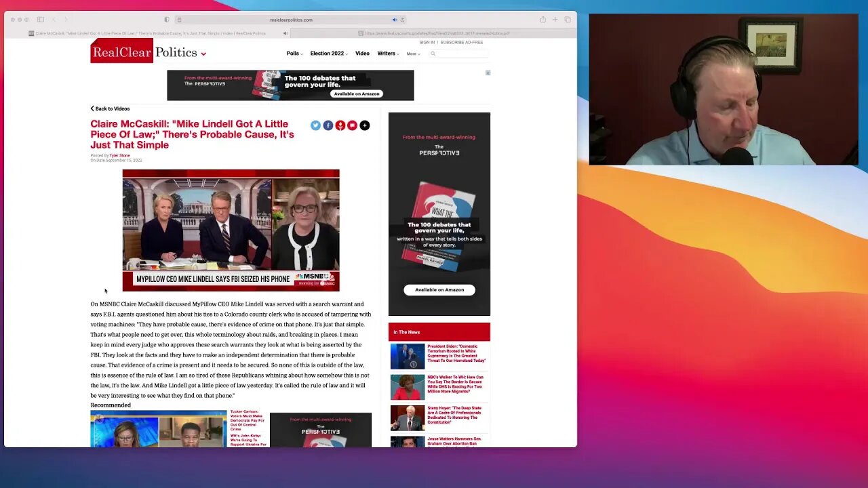The image size is (868, 488).
Task: Open a new tab with plus button
Action: 555,20
